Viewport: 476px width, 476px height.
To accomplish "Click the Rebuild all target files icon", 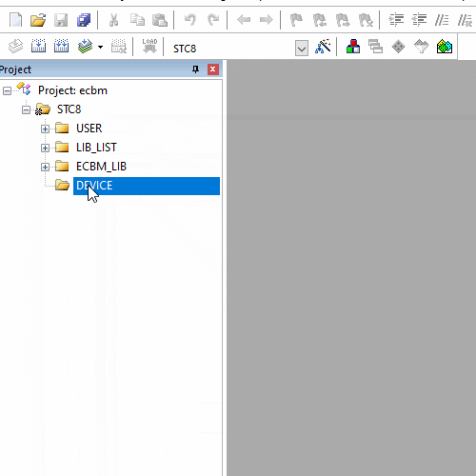I will (x=61, y=47).
